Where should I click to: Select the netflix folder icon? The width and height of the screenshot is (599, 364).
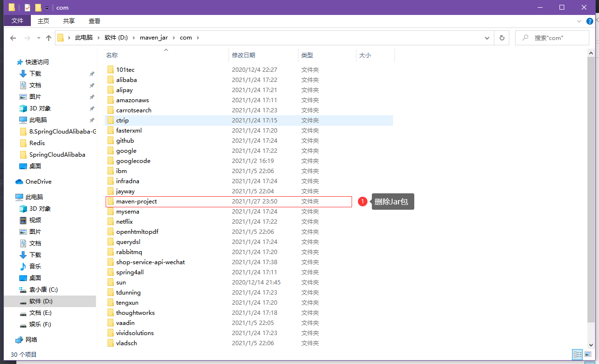(x=110, y=221)
